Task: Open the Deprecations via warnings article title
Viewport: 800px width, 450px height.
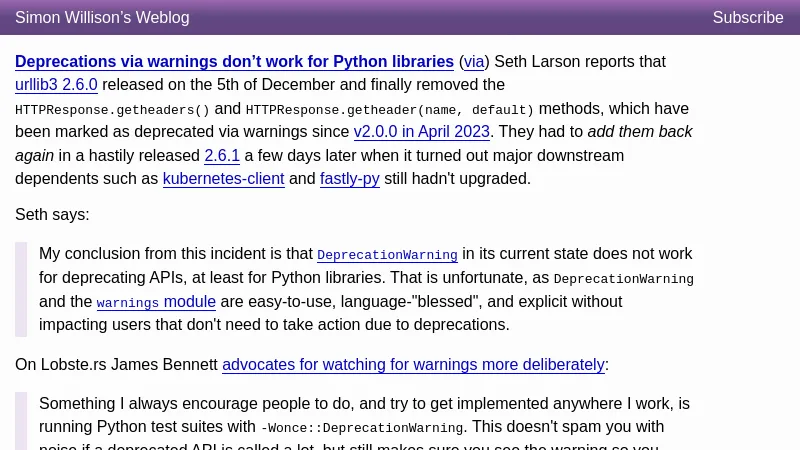Action: click(234, 62)
